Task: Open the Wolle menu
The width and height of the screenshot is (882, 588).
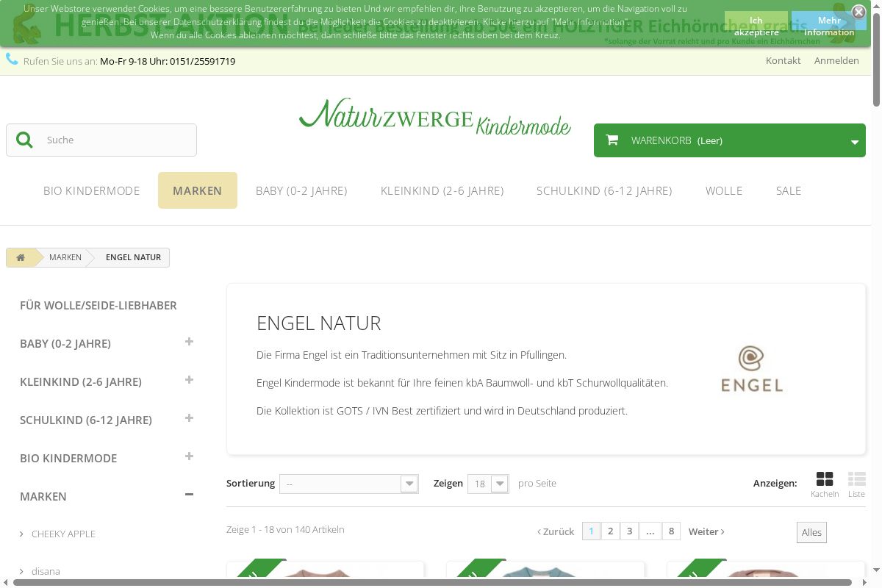Action: [724, 190]
